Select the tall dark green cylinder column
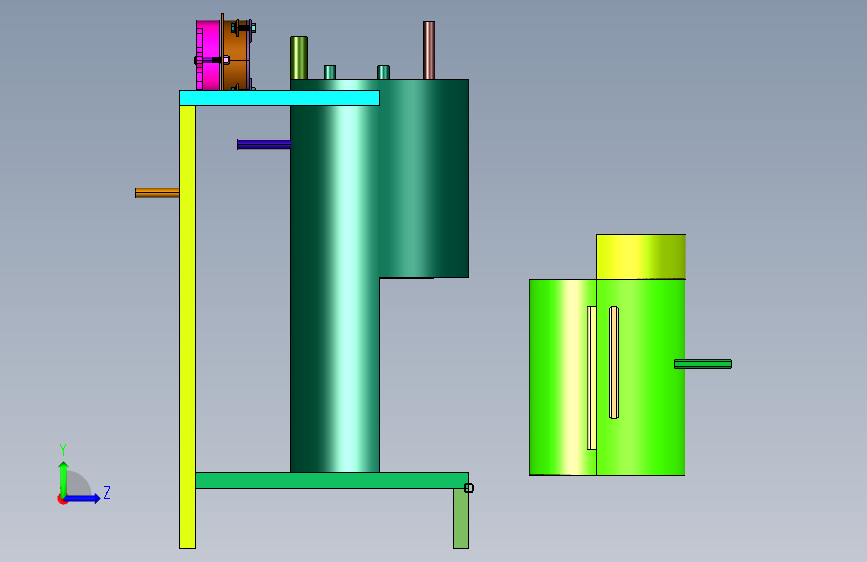 tap(335, 288)
